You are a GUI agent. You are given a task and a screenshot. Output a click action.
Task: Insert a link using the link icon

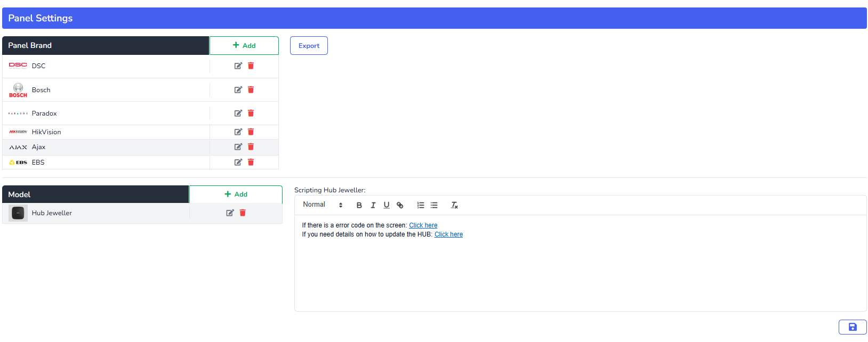pos(400,205)
